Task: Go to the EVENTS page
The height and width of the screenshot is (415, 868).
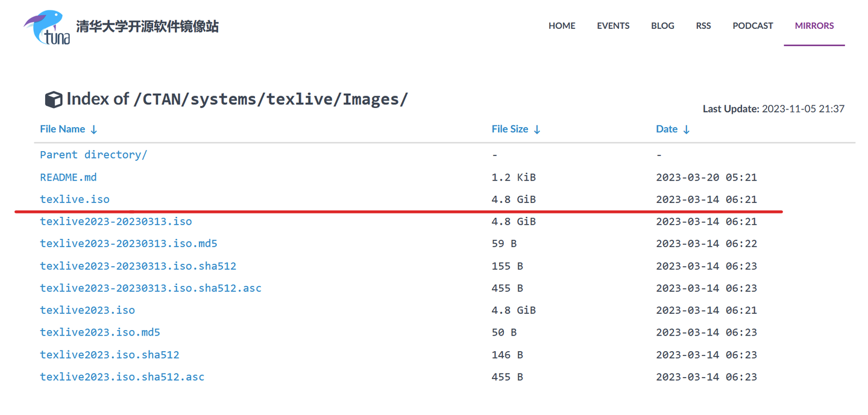Action: 613,26
